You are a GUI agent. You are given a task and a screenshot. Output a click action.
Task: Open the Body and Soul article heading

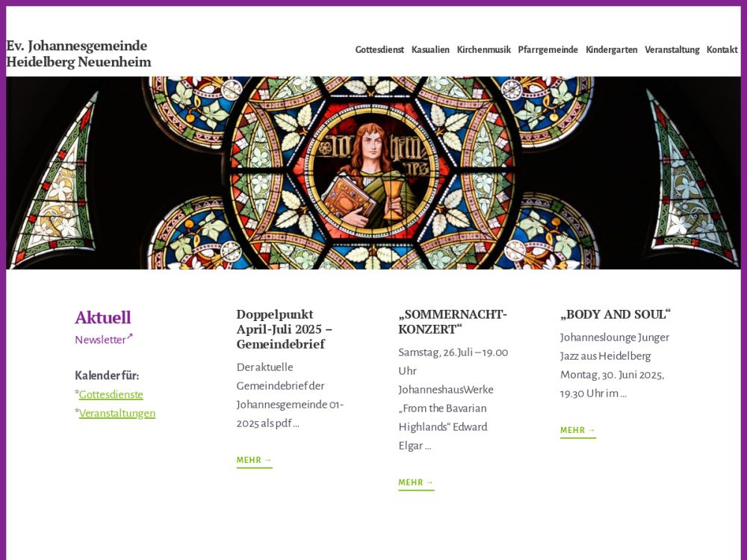coord(615,314)
